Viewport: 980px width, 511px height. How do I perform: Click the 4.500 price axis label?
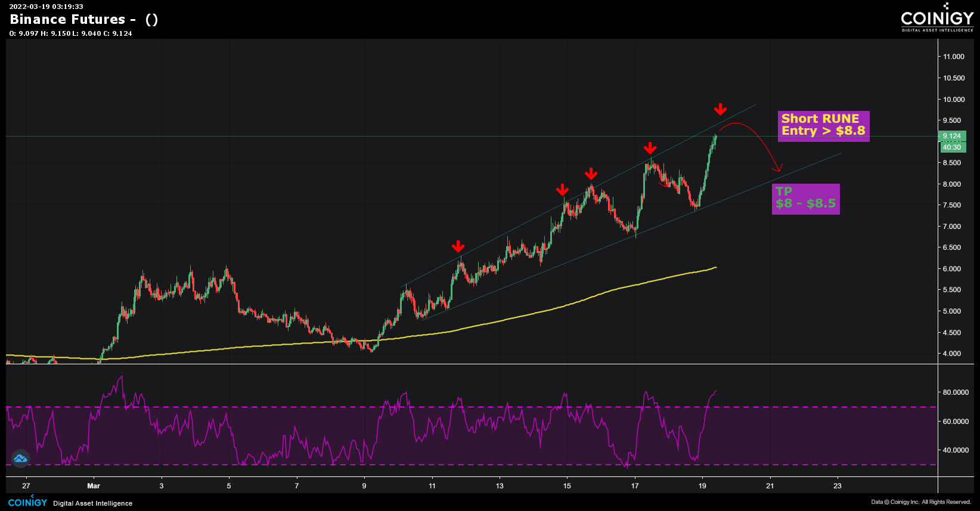click(x=952, y=333)
